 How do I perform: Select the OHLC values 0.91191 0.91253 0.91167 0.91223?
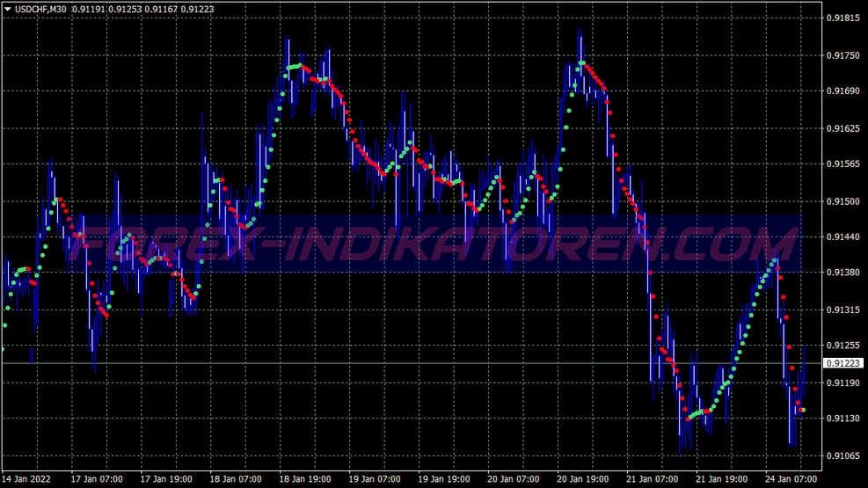coord(143,10)
